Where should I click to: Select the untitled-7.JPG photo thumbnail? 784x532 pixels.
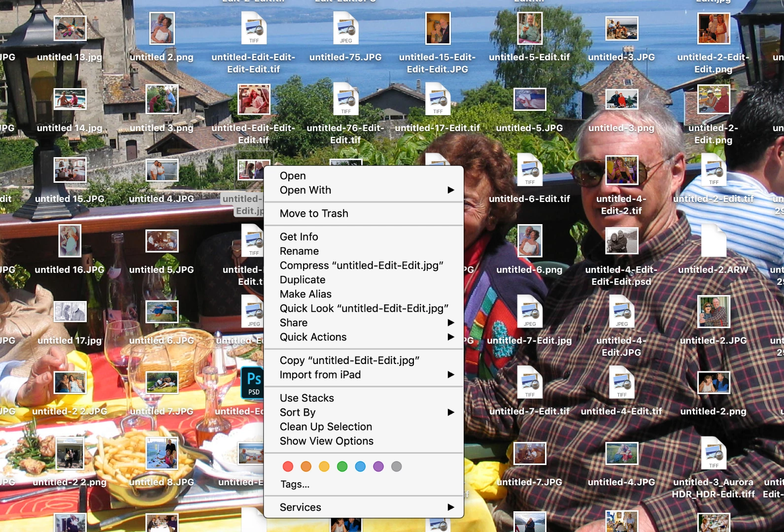pyautogui.click(x=530, y=454)
